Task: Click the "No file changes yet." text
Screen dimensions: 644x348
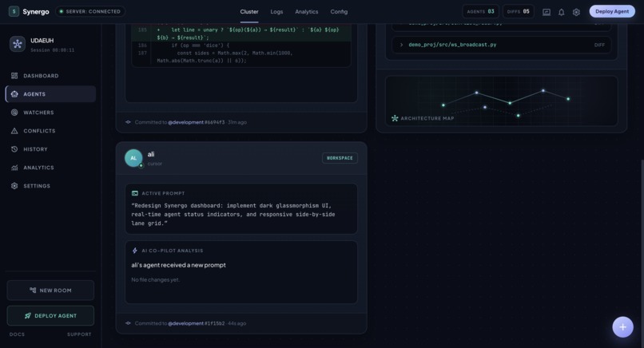Action: point(155,280)
